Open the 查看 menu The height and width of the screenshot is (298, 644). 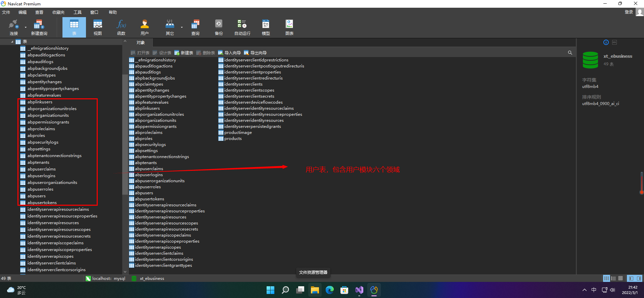(39, 12)
